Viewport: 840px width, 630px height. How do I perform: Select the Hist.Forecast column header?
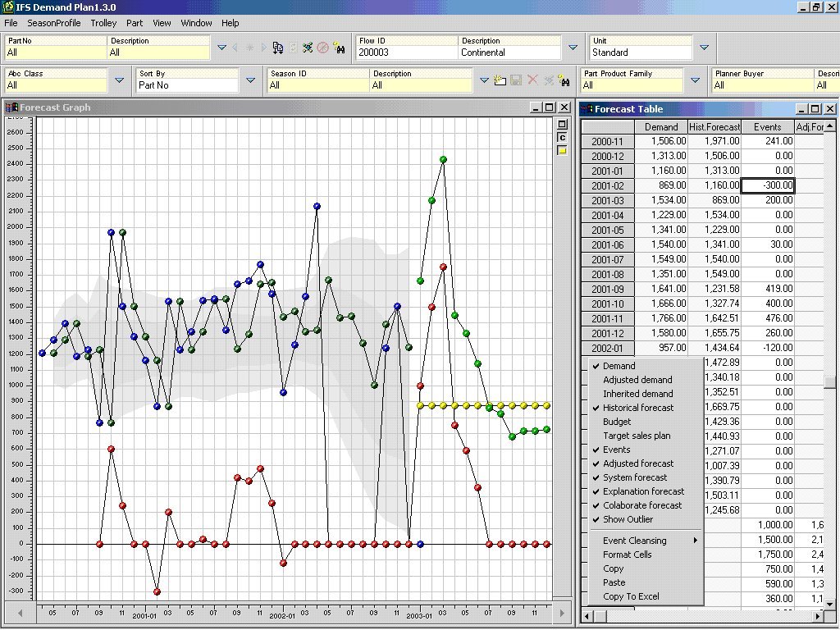pyautogui.click(x=714, y=127)
